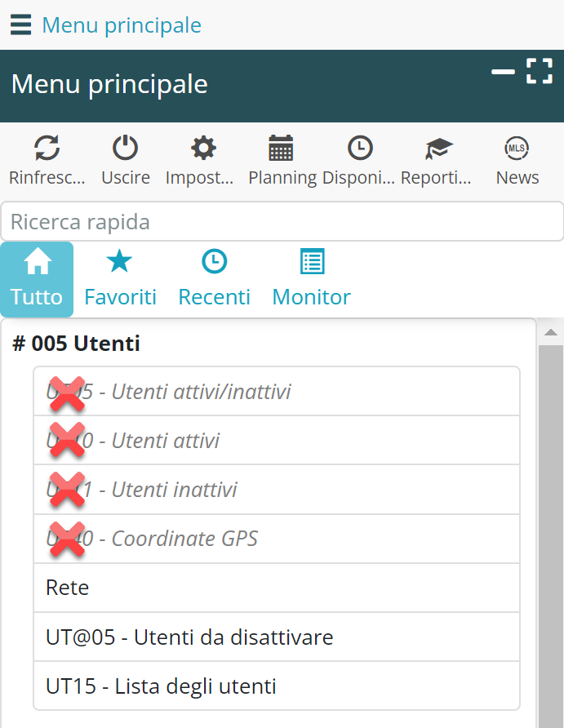This screenshot has height=728, width=564.
Task: Open the Planning calendar icon
Action: (x=281, y=149)
